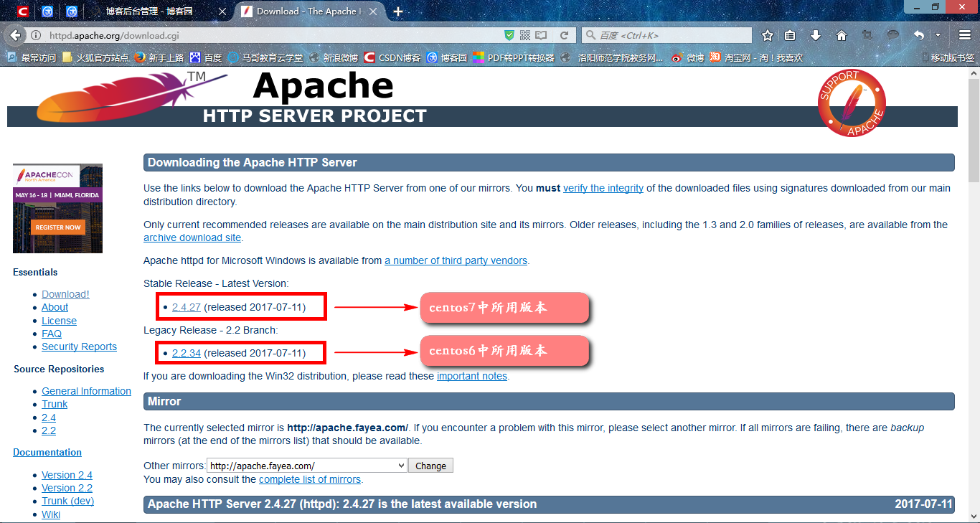
Task: Open the PDF转PPT转换器 bookmark
Action: point(514,57)
